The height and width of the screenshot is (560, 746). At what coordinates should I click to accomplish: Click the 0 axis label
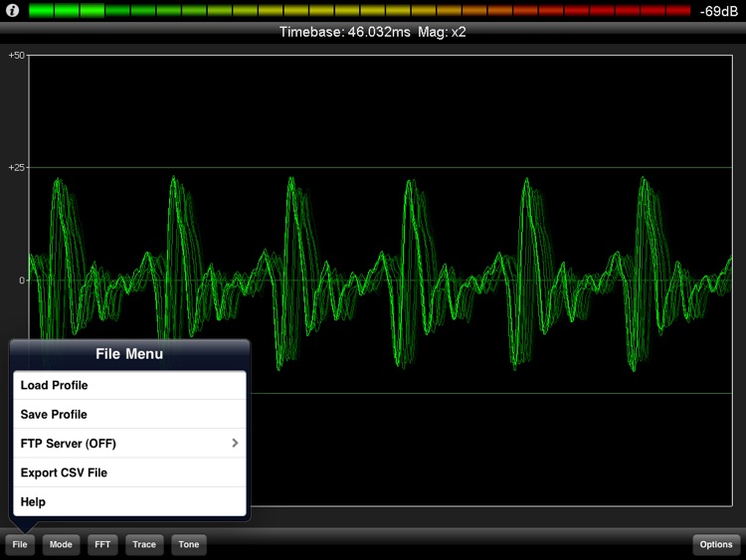[22, 280]
